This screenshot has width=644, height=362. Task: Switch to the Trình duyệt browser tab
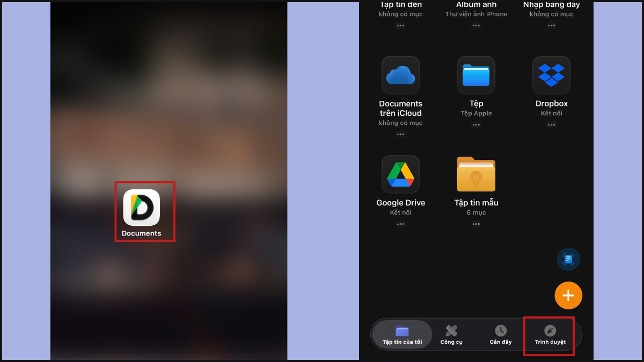[x=550, y=335]
